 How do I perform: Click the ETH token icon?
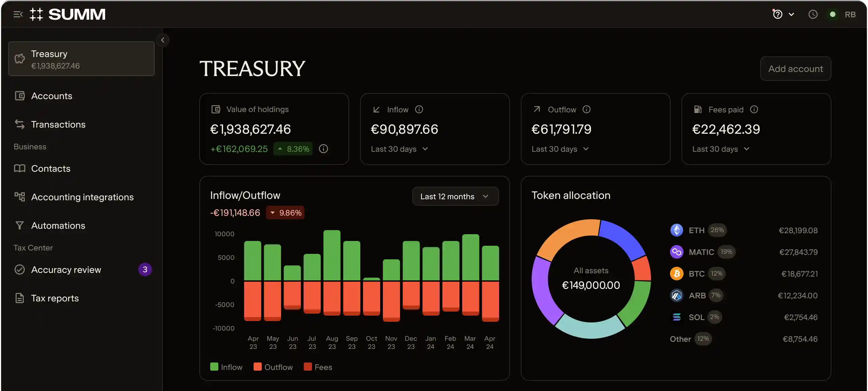676,230
